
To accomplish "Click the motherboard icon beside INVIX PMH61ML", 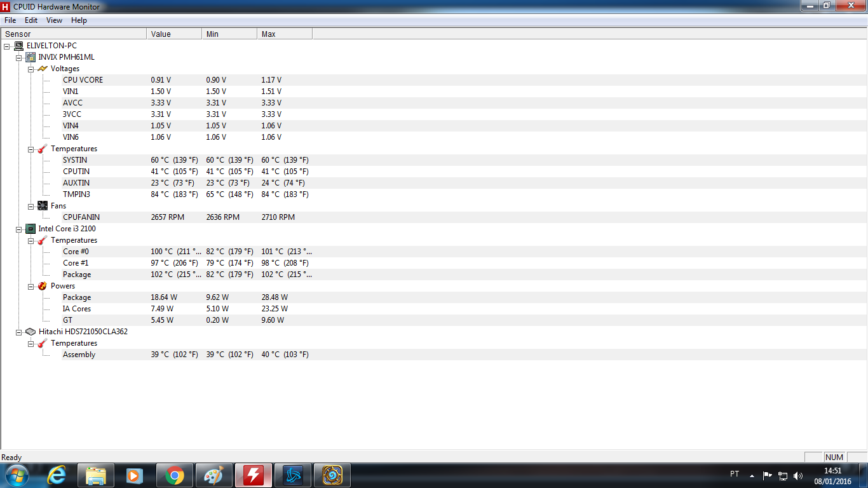I will pyautogui.click(x=31, y=57).
